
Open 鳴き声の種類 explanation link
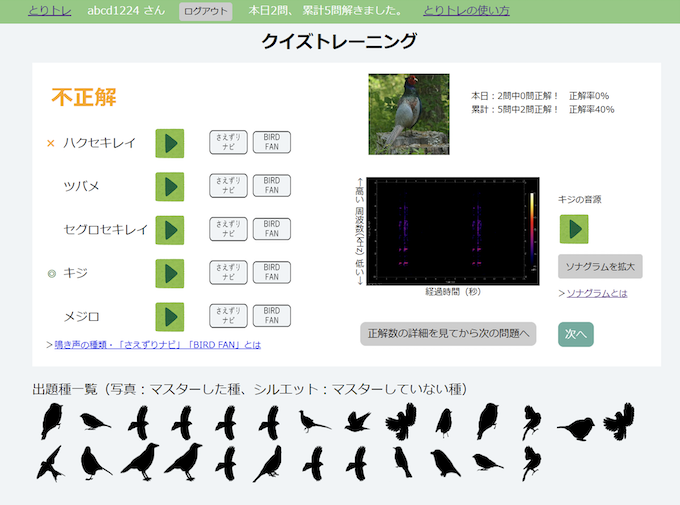tap(157, 345)
